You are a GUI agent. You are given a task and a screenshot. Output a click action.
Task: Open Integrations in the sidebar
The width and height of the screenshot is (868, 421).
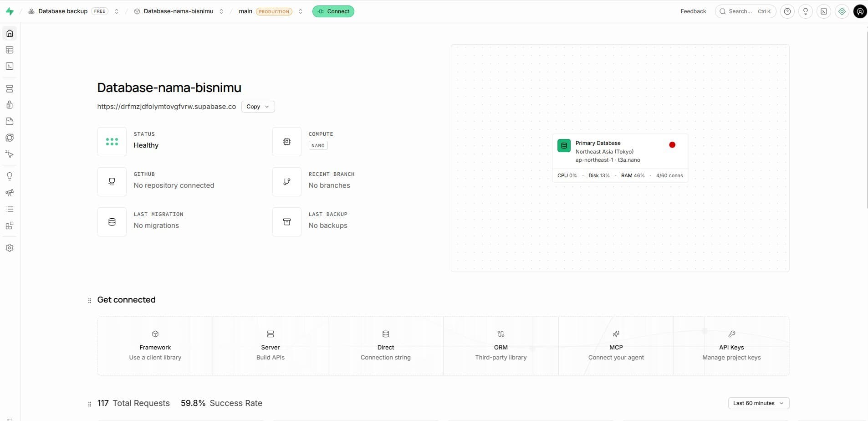click(x=10, y=226)
